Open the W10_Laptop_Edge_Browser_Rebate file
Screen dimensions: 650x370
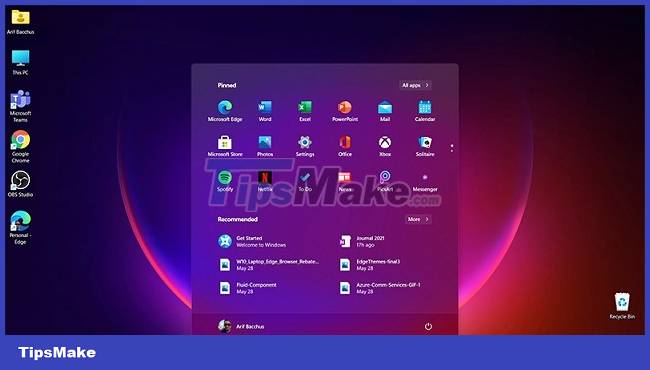(x=269, y=265)
